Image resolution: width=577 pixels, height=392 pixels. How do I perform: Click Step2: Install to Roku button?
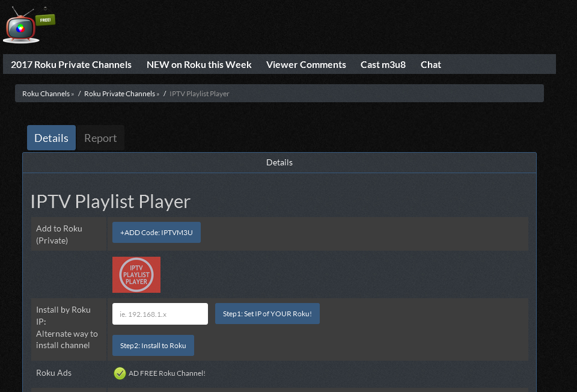[153, 345]
